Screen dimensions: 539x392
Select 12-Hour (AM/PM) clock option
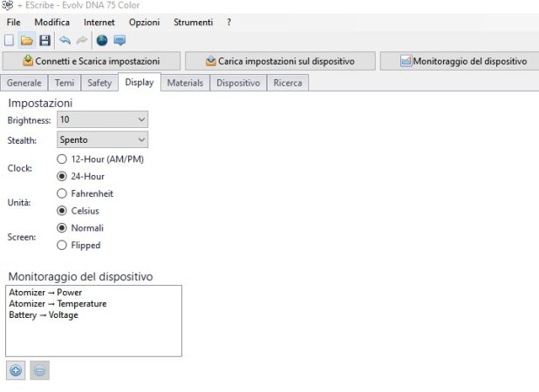[x=100, y=159]
